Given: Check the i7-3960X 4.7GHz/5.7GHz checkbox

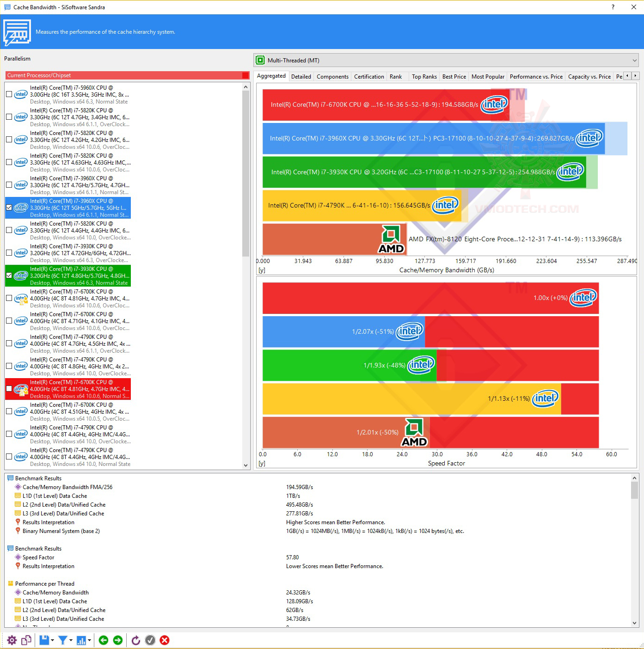Looking at the screenshot, I should pyautogui.click(x=9, y=185).
